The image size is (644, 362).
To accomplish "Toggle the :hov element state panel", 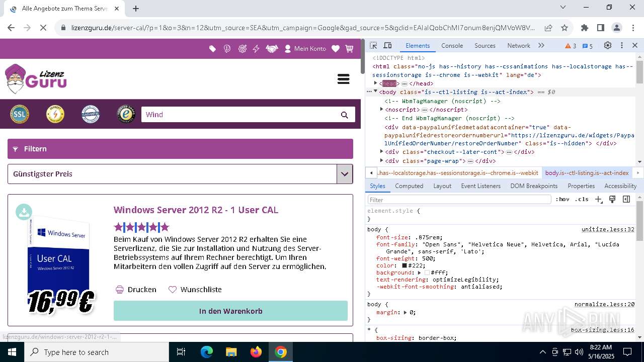I will coord(562,200).
